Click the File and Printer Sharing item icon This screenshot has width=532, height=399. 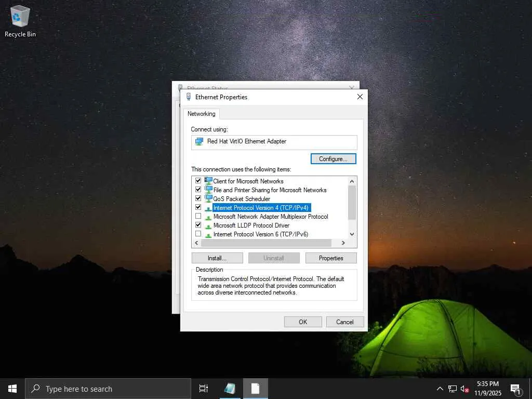pyautogui.click(x=208, y=190)
